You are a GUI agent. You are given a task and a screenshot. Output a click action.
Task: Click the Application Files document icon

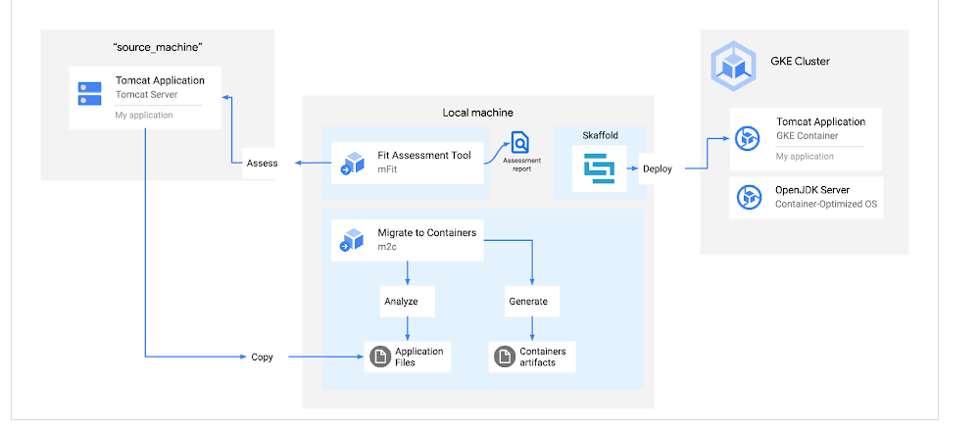tap(378, 357)
